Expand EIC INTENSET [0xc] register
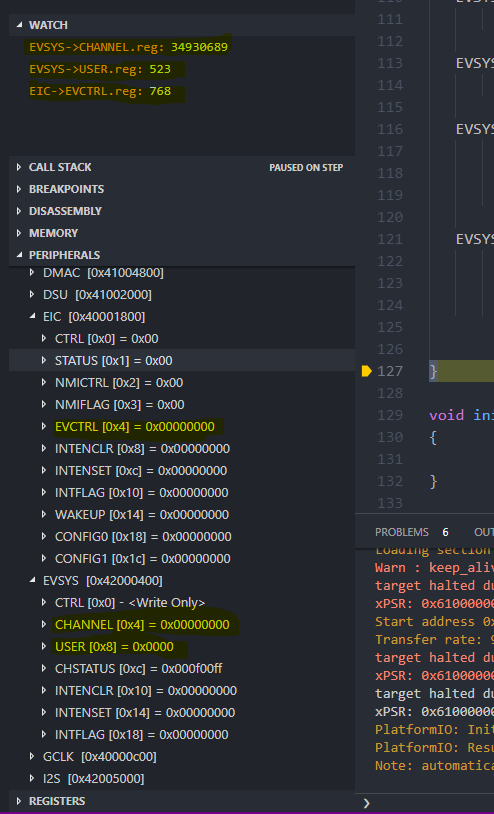The image size is (494, 814). pyautogui.click(x=45, y=471)
